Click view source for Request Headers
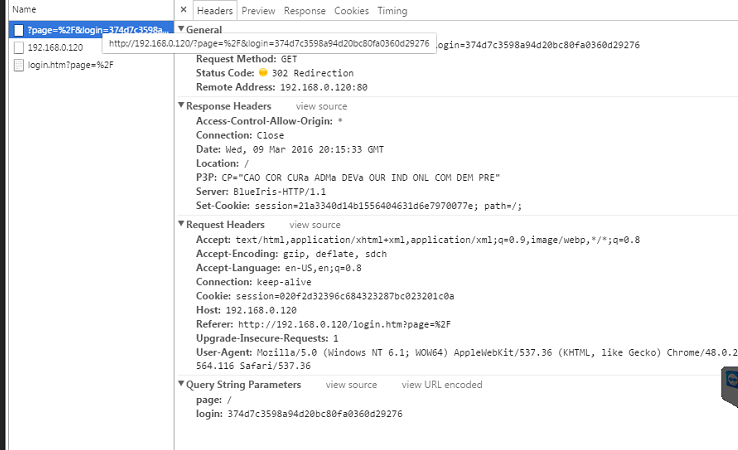 (x=315, y=225)
